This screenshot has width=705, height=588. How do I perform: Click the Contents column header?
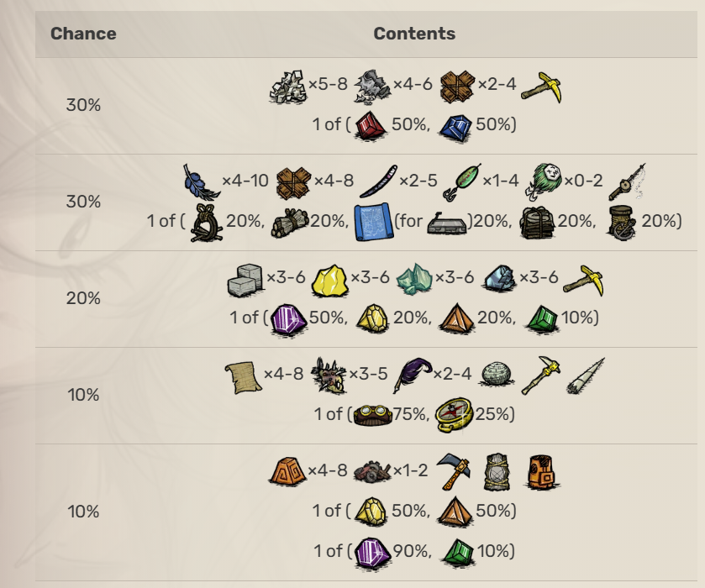[x=414, y=34]
